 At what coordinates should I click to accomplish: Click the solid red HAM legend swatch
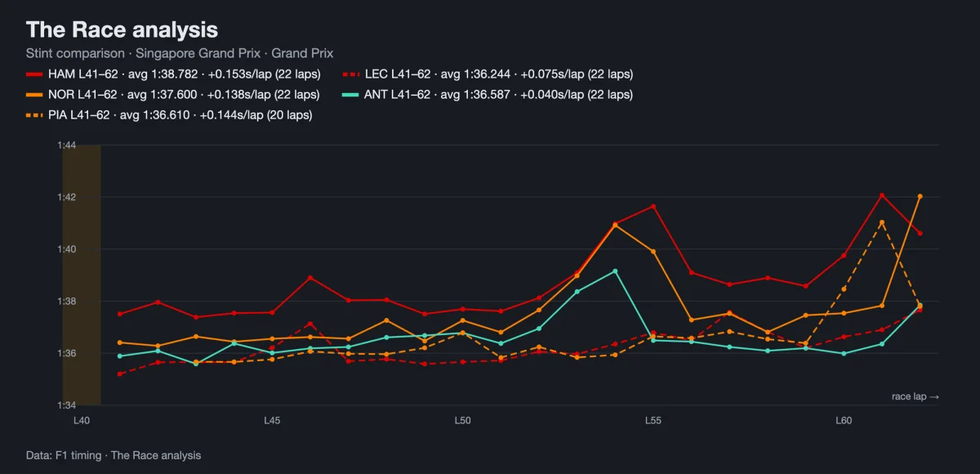(35, 74)
